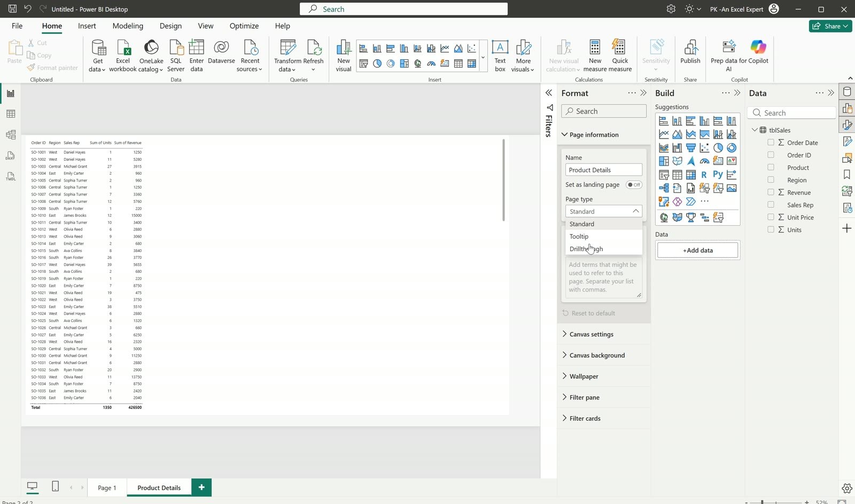This screenshot has width=855, height=504.
Task: Switch to mobile layout icon
Action: [55, 486]
